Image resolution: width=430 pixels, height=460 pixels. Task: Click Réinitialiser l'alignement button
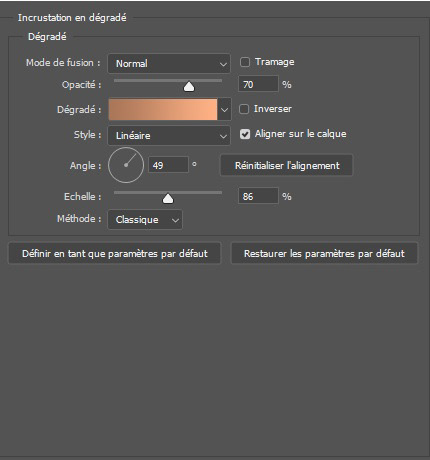pyautogui.click(x=286, y=165)
